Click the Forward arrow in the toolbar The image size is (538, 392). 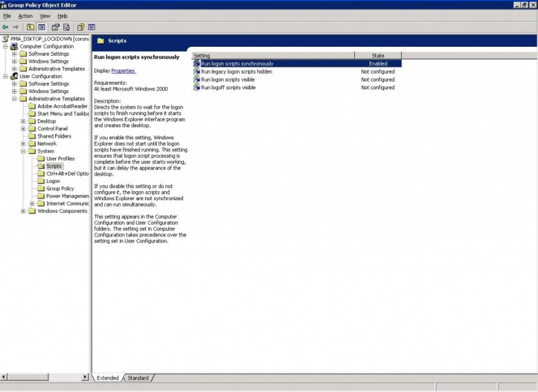pos(15,27)
